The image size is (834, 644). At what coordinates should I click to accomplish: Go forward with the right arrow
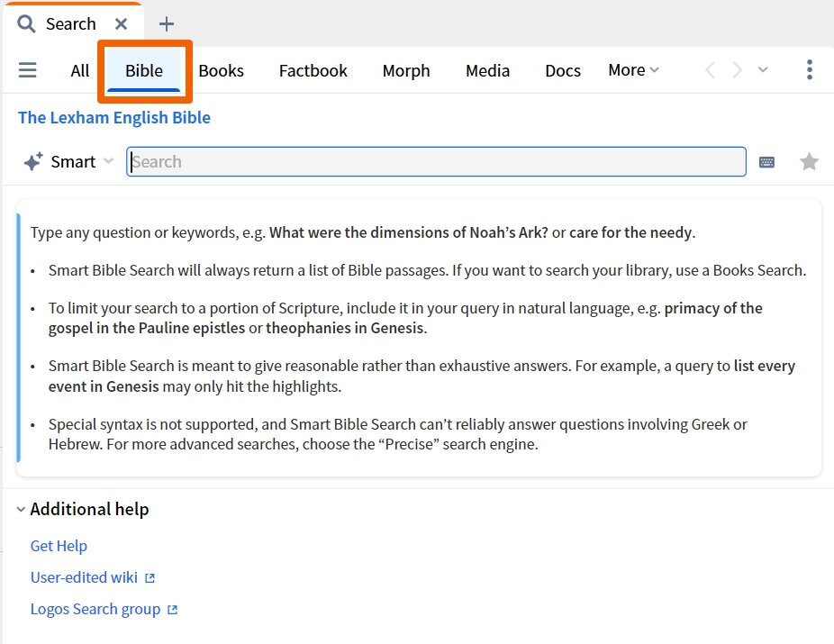pos(738,70)
